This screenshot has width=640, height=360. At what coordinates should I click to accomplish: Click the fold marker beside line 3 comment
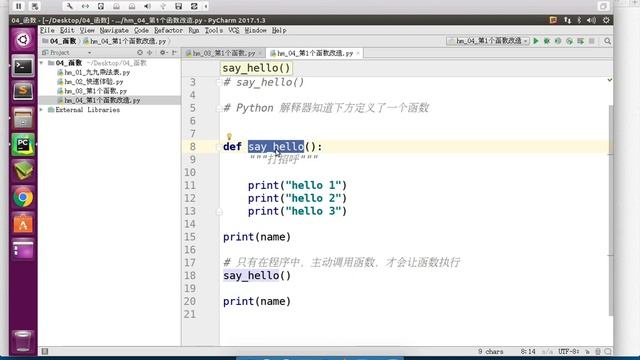(219, 82)
